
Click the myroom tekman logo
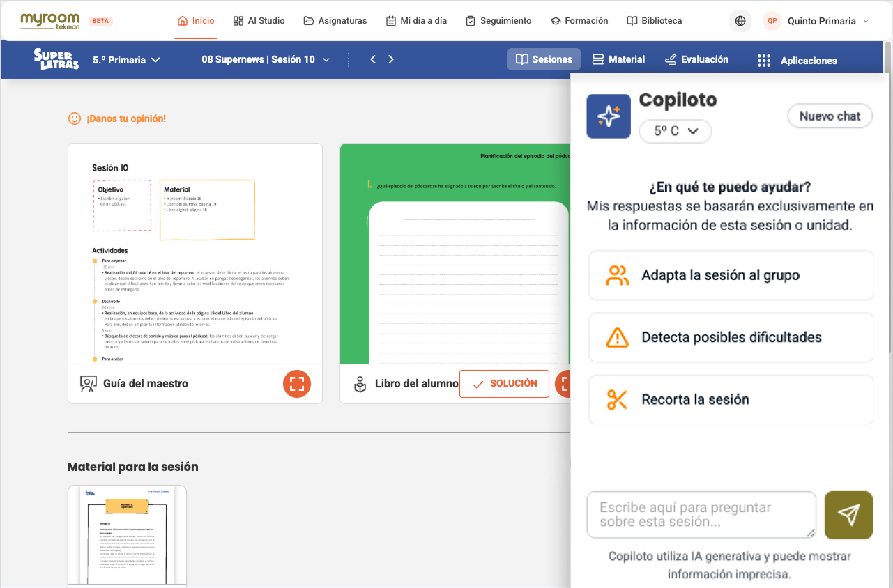click(x=50, y=21)
